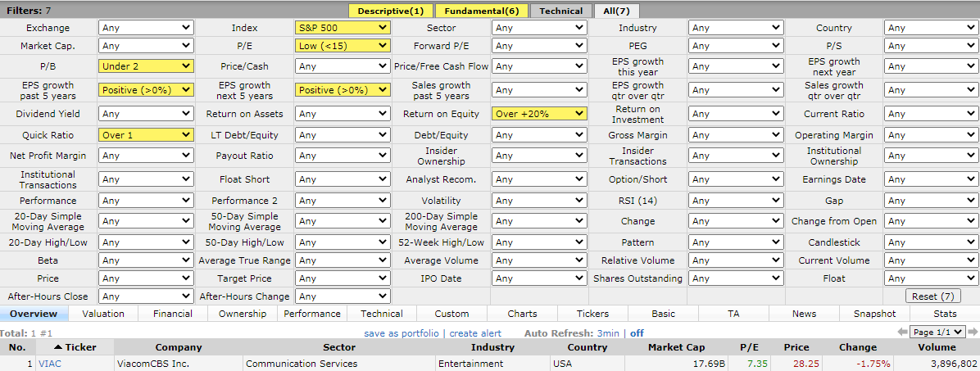
Task: Expand the Industry filter dropdown
Action: (736, 28)
